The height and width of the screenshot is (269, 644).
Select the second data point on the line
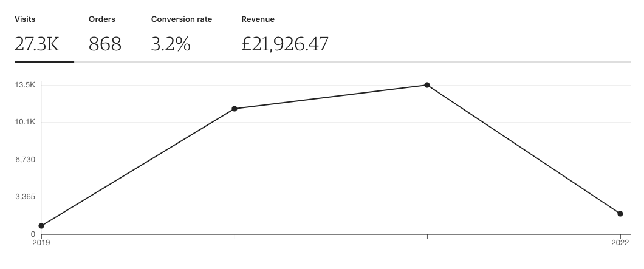point(235,109)
